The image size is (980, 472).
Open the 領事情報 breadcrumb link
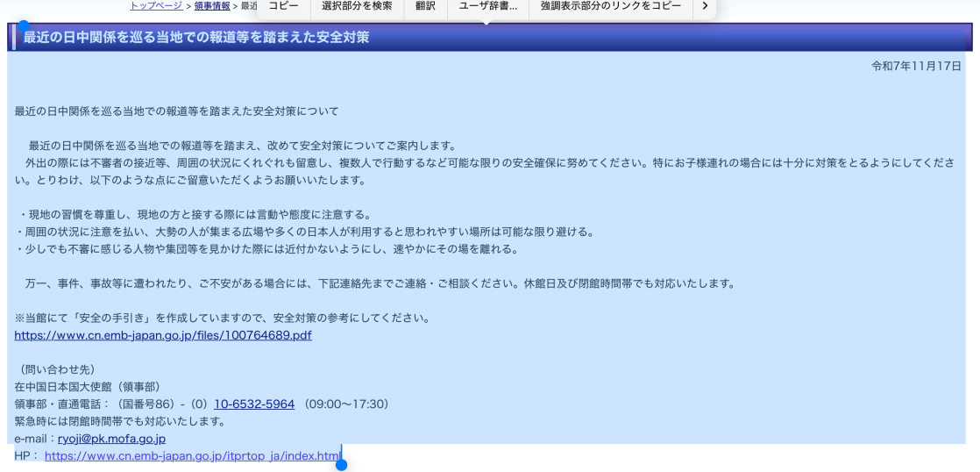[x=212, y=6]
